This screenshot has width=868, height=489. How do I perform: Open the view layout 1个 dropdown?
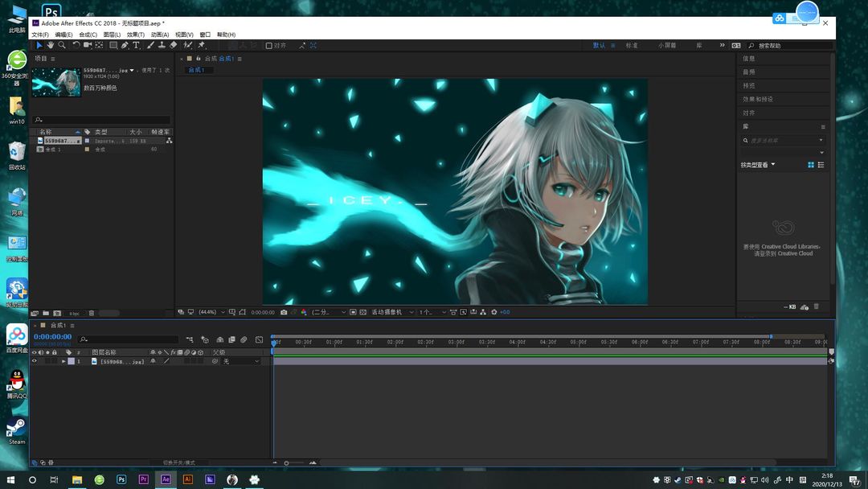tap(432, 312)
